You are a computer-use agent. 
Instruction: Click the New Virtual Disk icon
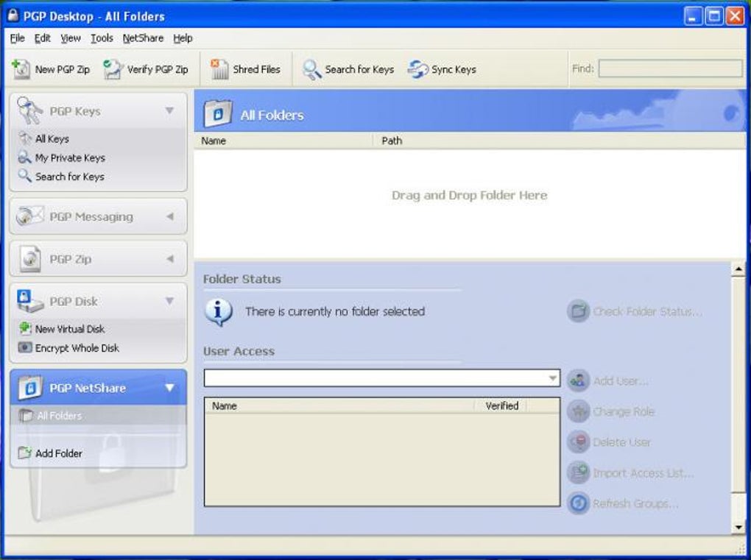tap(25, 328)
